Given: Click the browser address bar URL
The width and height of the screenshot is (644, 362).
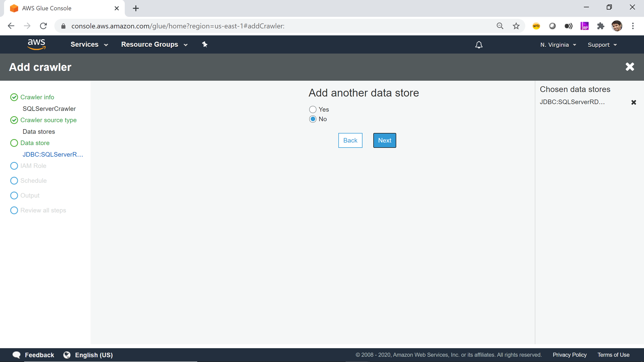Looking at the screenshot, I should pyautogui.click(x=178, y=26).
